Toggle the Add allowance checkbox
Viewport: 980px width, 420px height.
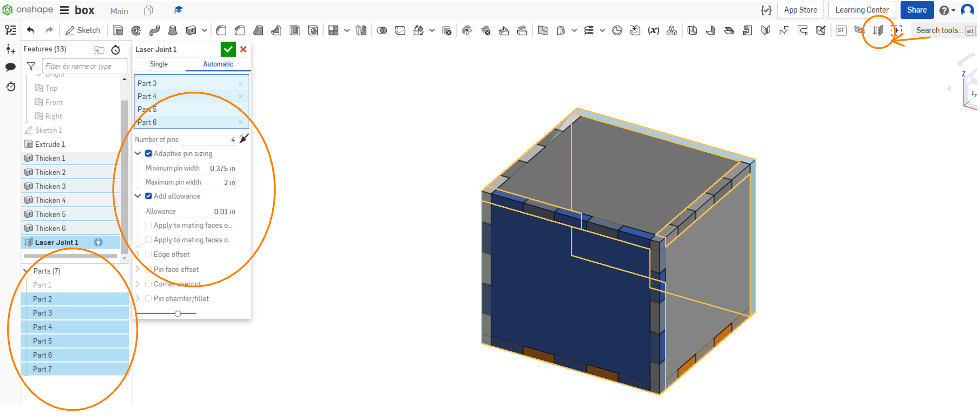tap(148, 196)
